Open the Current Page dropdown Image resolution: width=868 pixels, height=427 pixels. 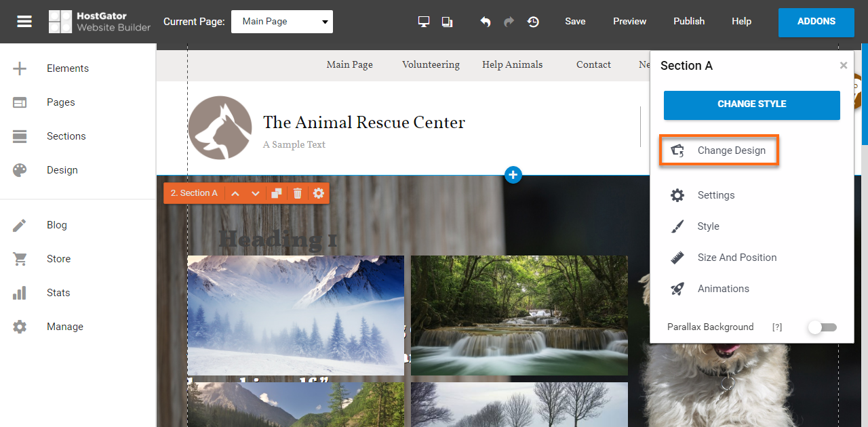(x=282, y=22)
